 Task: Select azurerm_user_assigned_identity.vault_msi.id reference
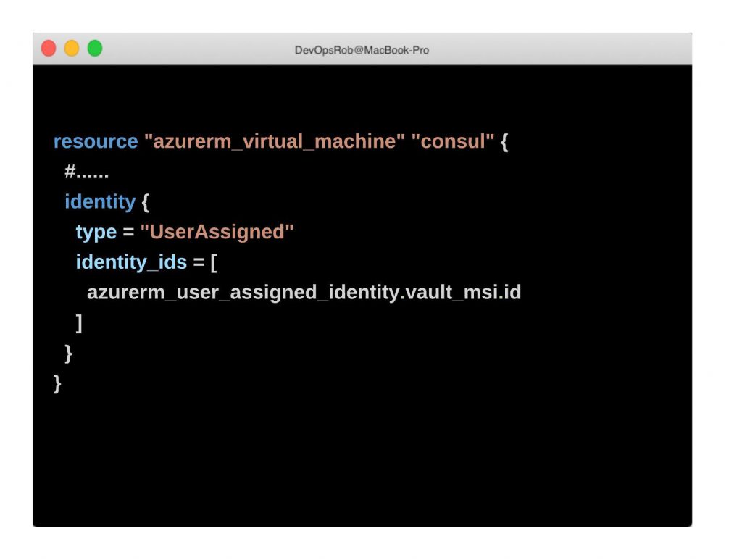[304, 292]
